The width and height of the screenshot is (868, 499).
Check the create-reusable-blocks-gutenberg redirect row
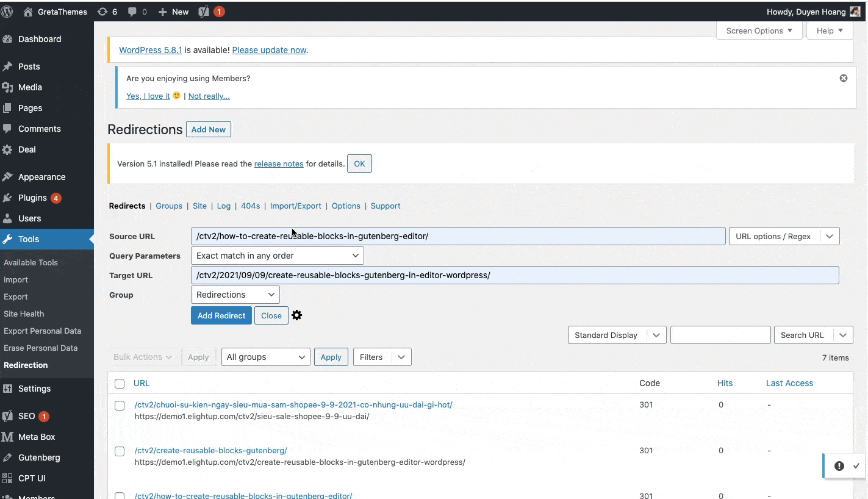(x=120, y=451)
